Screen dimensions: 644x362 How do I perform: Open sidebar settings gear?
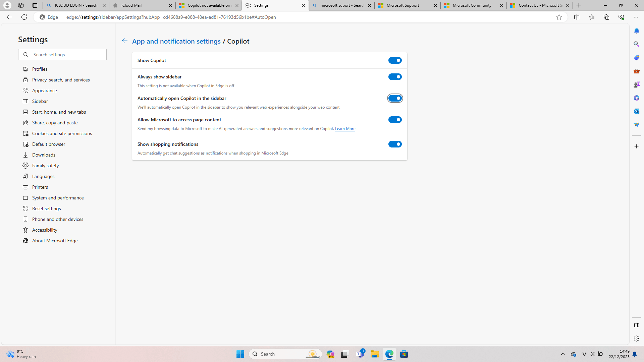tap(636, 339)
